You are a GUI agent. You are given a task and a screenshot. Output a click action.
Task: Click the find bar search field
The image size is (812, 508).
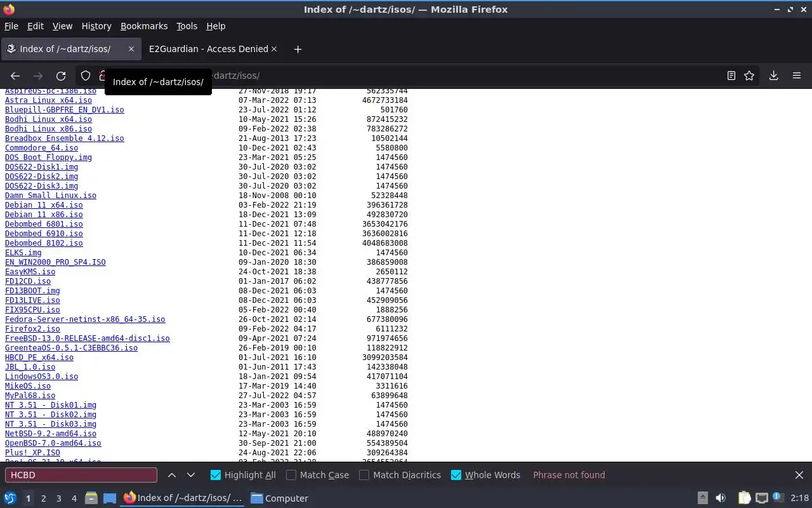pos(81,475)
